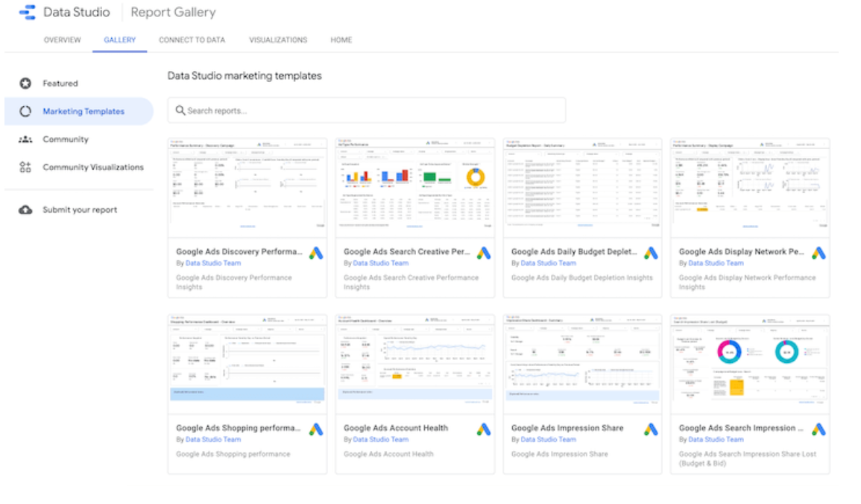Click the search magnifier icon
The height and width of the screenshot is (504, 861).
pos(180,110)
